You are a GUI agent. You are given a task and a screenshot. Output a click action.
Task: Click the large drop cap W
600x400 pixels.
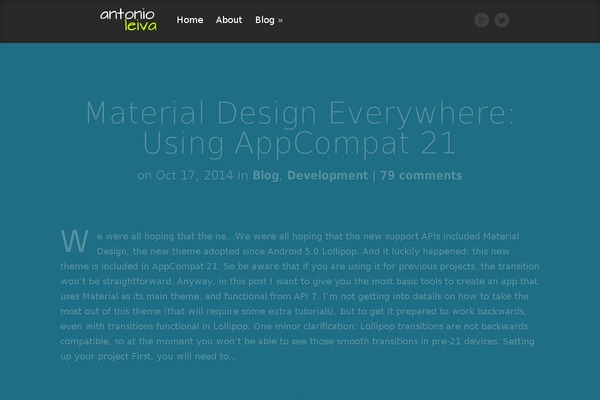click(75, 241)
